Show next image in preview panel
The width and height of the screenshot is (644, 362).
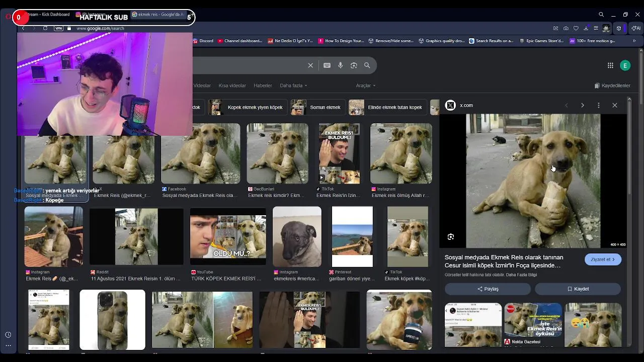[x=583, y=105]
